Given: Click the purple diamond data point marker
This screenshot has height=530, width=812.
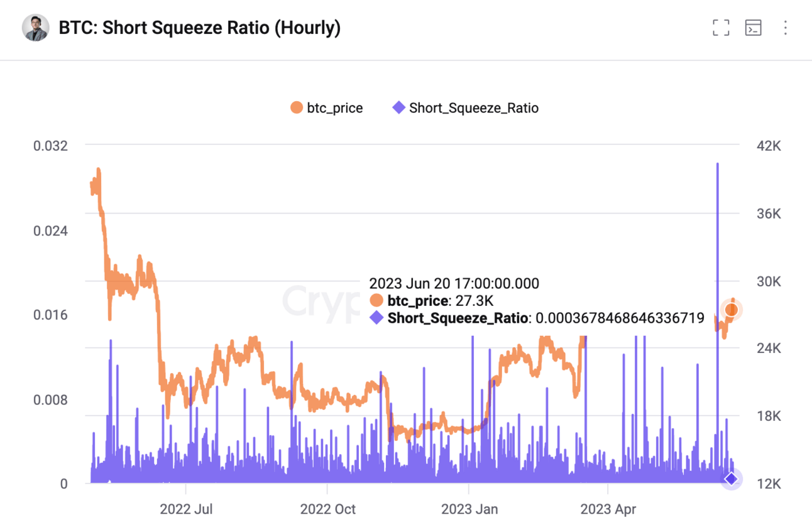Looking at the screenshot, I should point(731,479).
